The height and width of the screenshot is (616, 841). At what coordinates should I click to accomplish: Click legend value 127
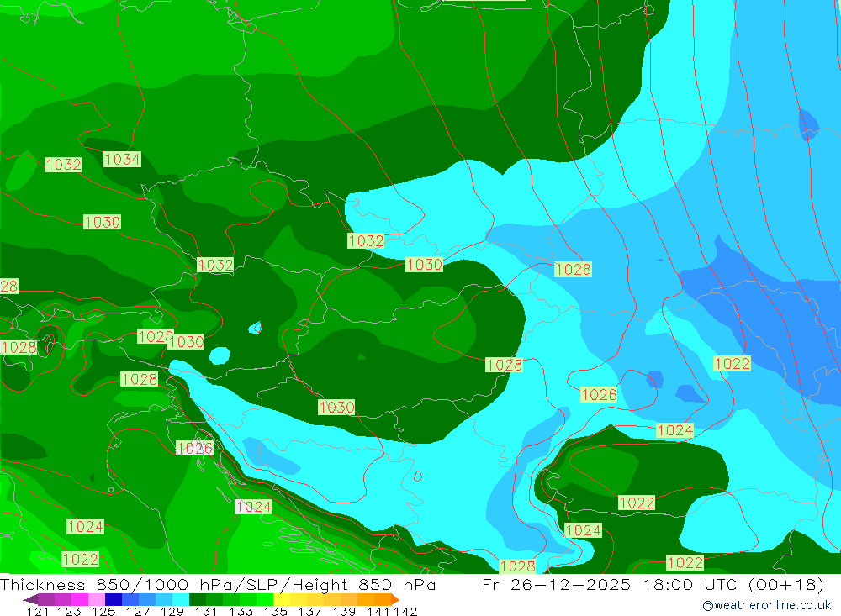pyautogui.click(x=137, y=611)
